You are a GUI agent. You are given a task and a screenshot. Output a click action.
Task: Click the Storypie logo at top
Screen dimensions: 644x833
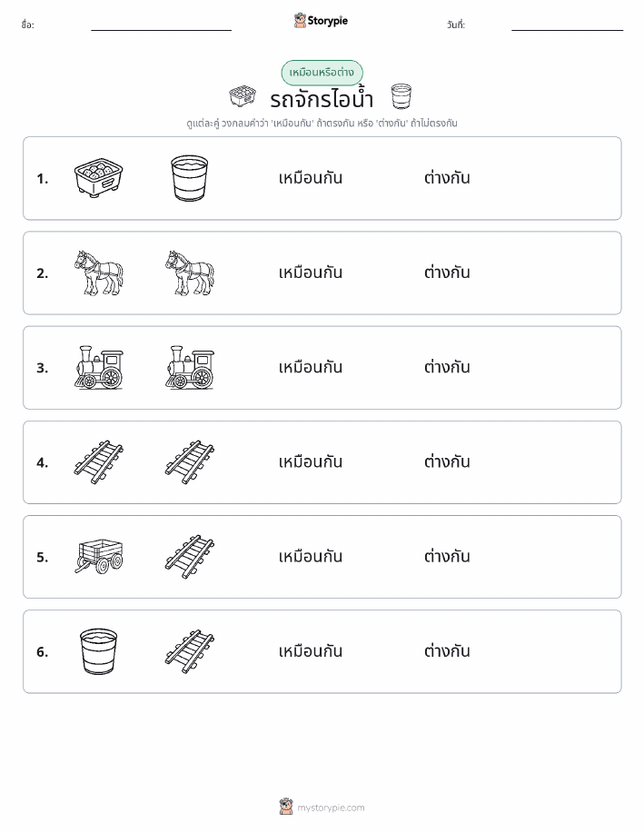pos(321,21)
